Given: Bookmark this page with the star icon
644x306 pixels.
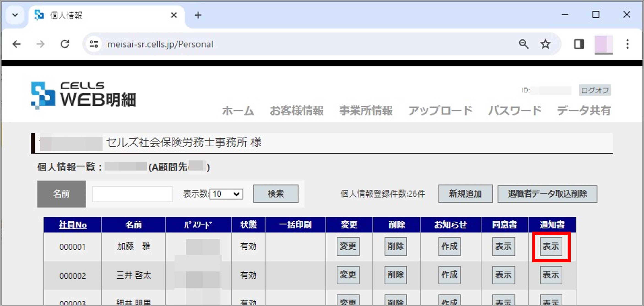Looking at the screenshot, I should point(545,44).
